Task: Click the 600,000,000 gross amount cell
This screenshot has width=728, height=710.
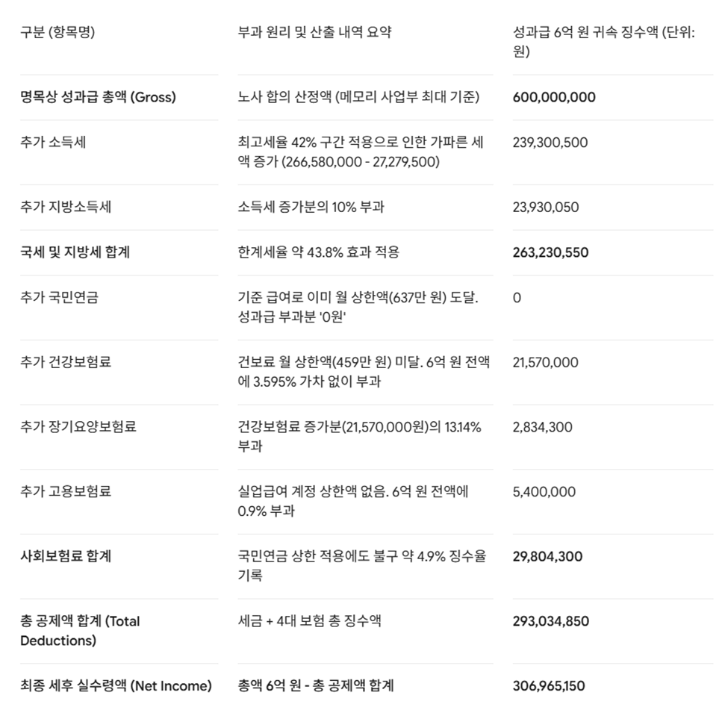Action: click(554, 97)
